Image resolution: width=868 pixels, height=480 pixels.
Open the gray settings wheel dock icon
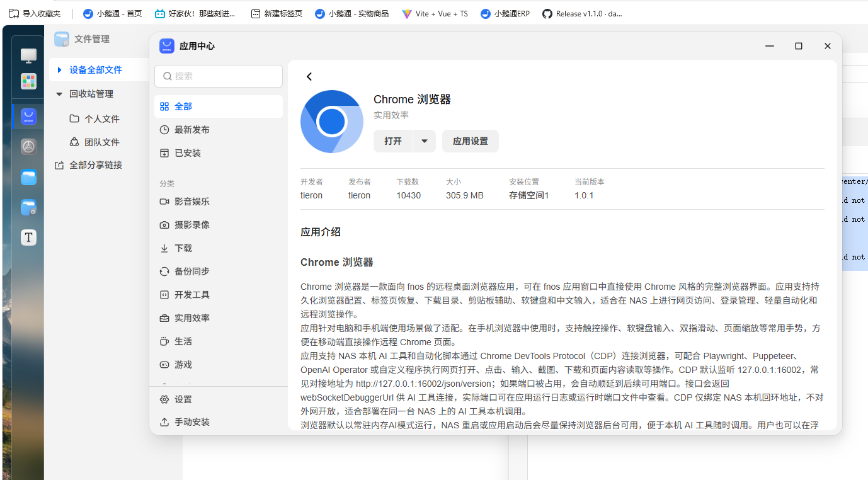(x=28, y=147)
